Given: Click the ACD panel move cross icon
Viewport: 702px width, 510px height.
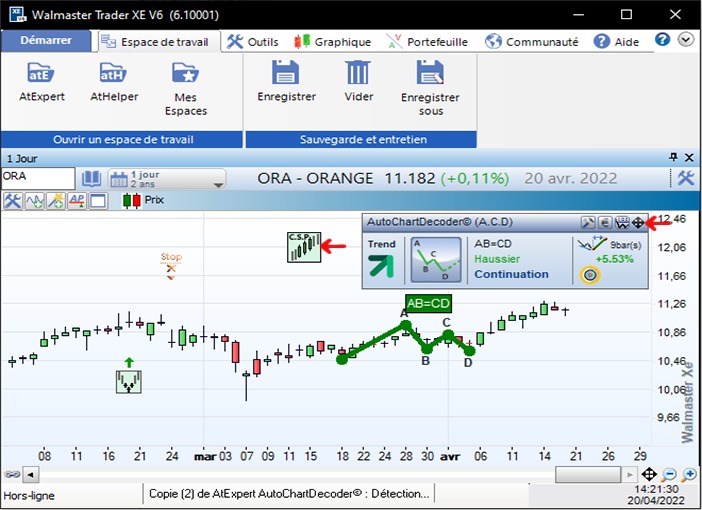Looking at the screenshot, I should pos(638,222).
